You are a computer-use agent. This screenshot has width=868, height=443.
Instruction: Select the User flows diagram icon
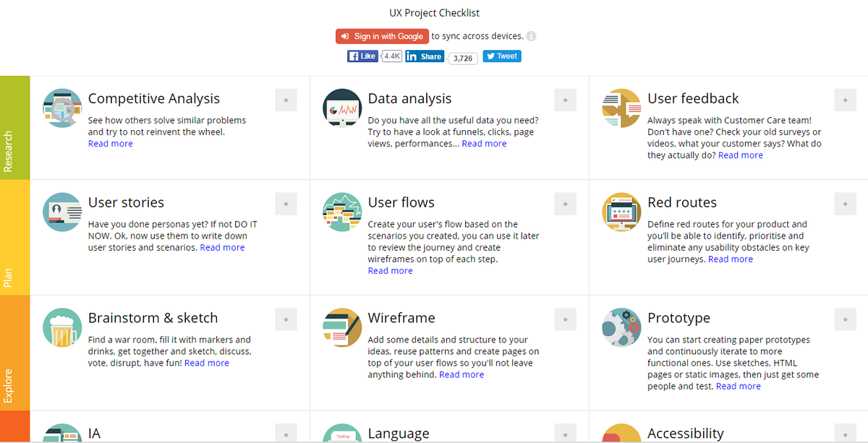tap(341, 212)
